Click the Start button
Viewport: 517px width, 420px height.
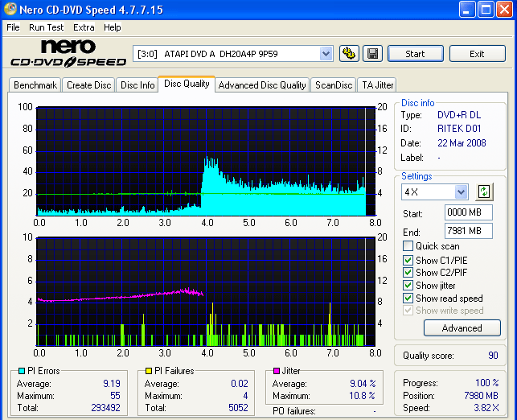(x=416, y=54)
